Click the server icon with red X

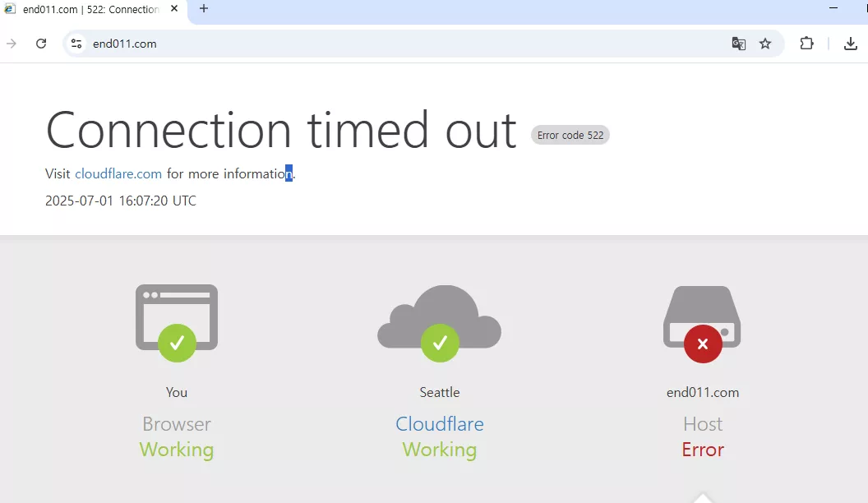(702, 325)
